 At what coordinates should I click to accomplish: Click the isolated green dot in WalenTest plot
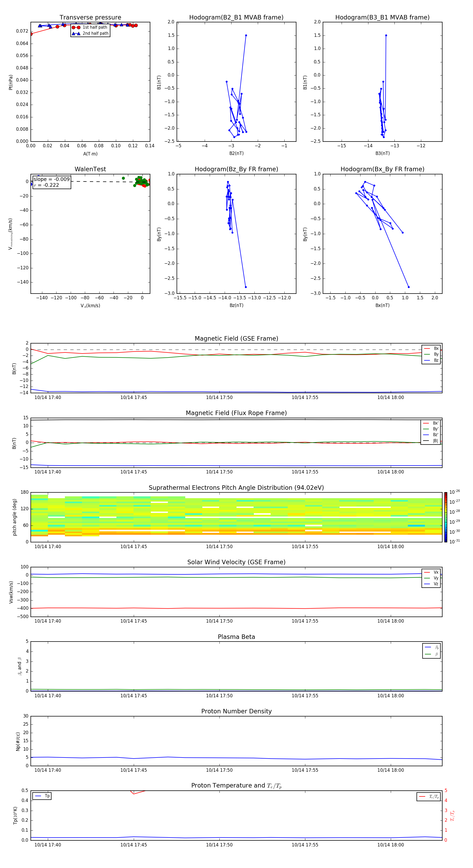123,178
